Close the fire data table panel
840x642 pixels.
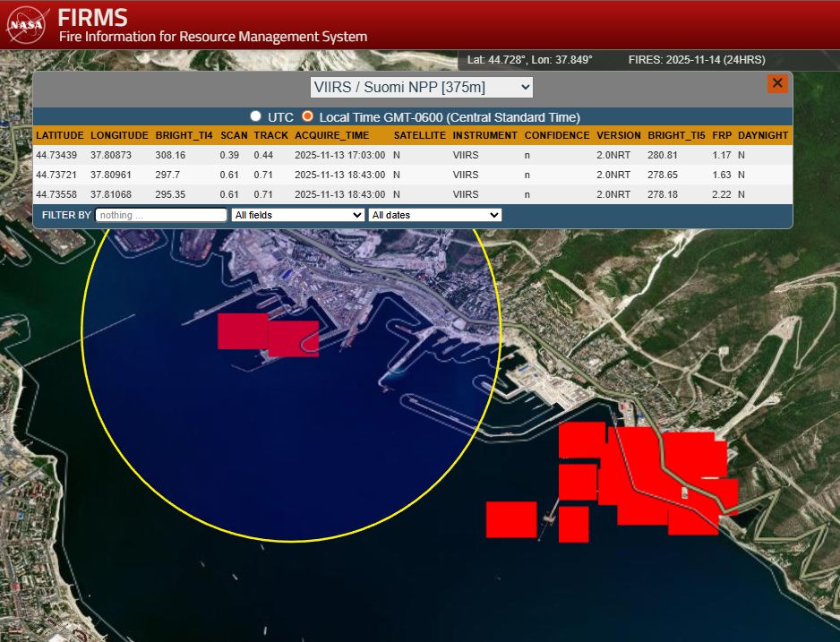[777, 83]
